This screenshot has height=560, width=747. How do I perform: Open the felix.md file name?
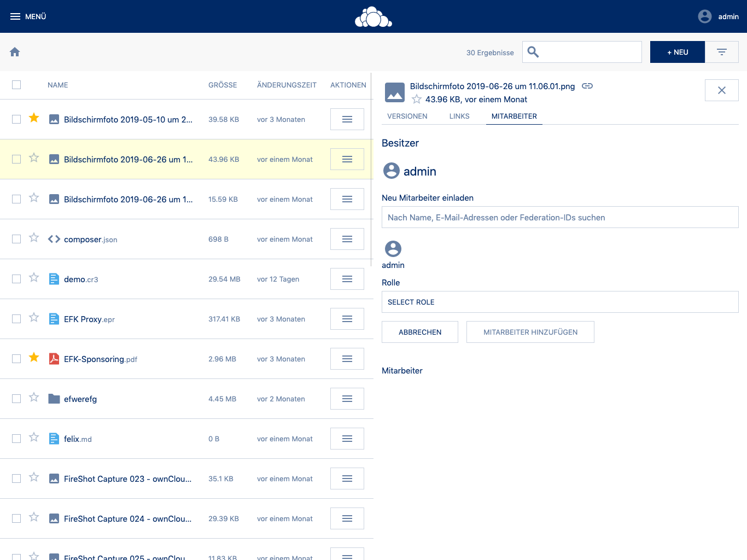click(x=78, y=439)
